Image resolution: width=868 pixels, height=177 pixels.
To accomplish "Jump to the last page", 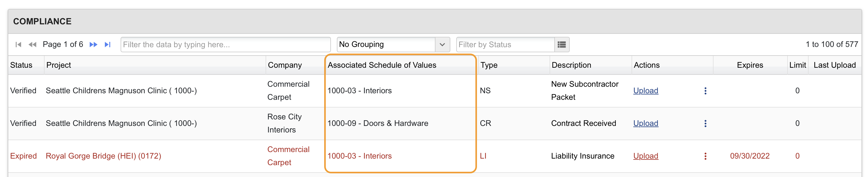I will (108, 45).
